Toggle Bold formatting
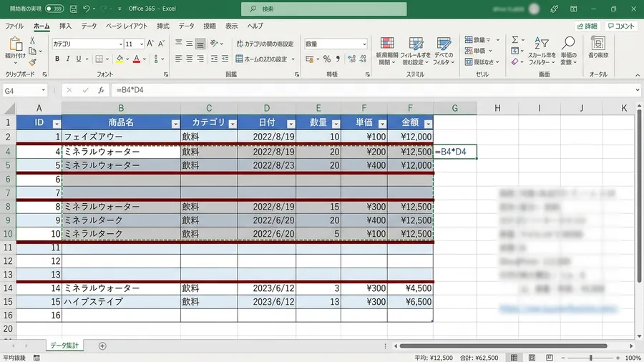The image size is (644, 362). (x=57, y=59)
